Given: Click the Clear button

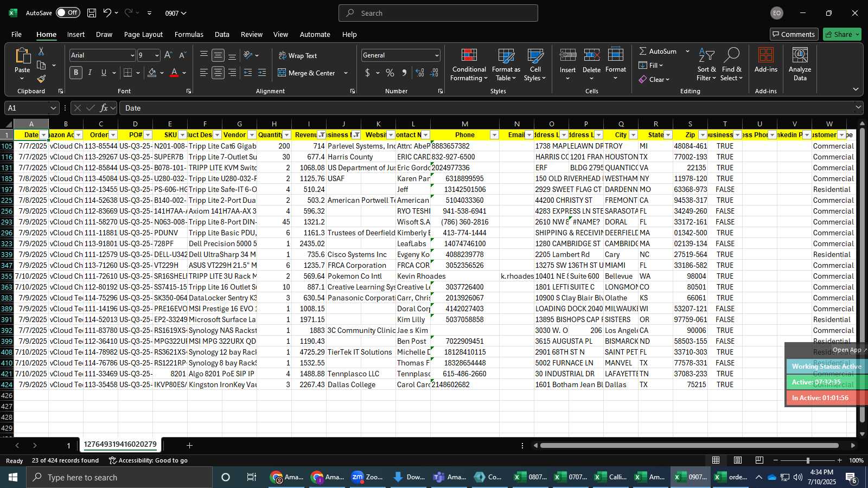Looking at the screenshot, I should coord(654,79).
